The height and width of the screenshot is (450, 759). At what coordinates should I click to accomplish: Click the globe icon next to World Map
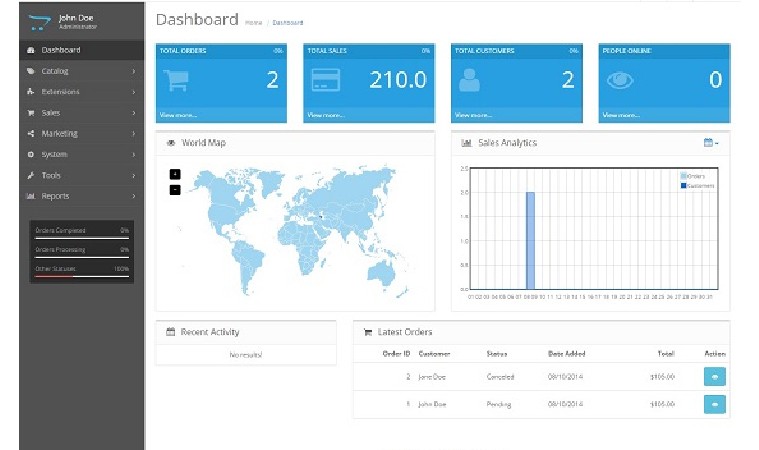(x=170, y=143)
